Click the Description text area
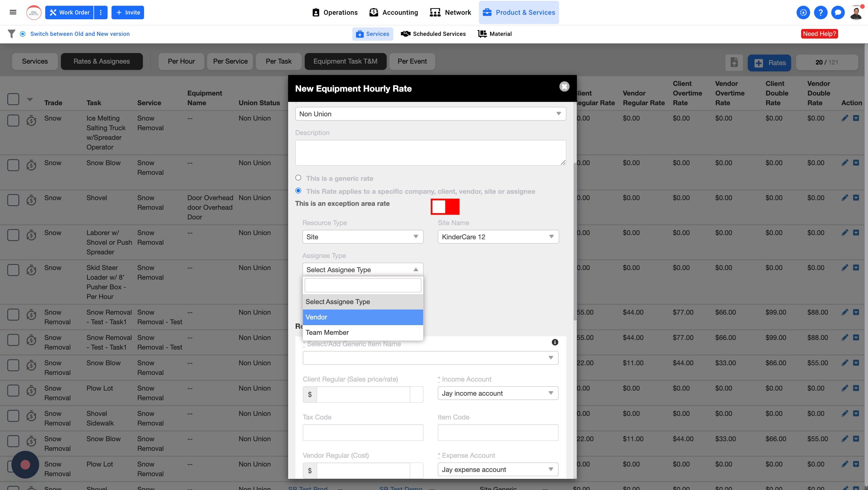Image resolution: width=868 pixels, height=490 pixels. pyautogui.click(x=430, y=153)
